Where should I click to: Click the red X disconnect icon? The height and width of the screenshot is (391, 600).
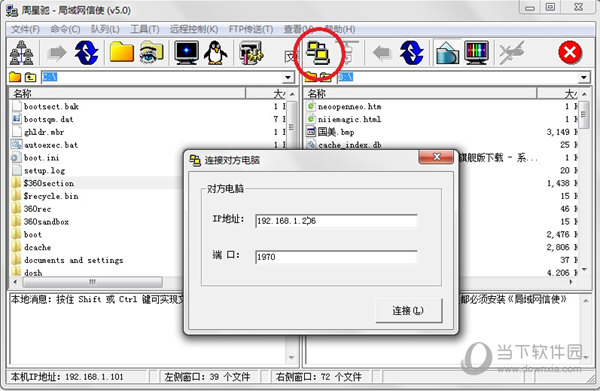click(x=570, y=52)
